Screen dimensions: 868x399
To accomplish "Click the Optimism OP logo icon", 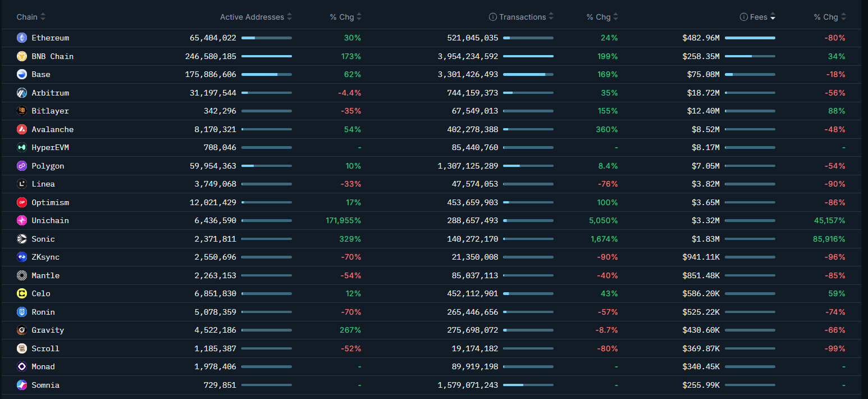I will pos(22,202).
